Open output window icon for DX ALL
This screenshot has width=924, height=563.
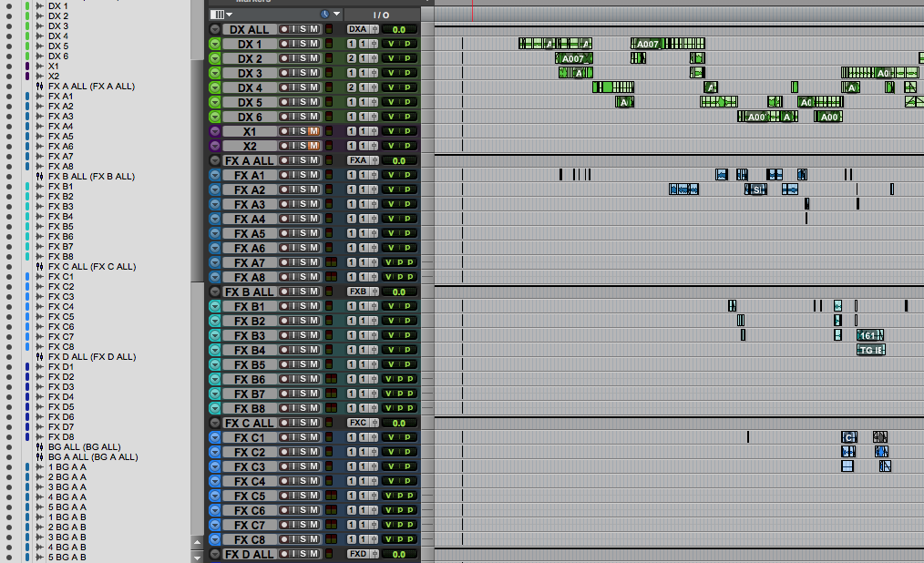click(374, 29)
